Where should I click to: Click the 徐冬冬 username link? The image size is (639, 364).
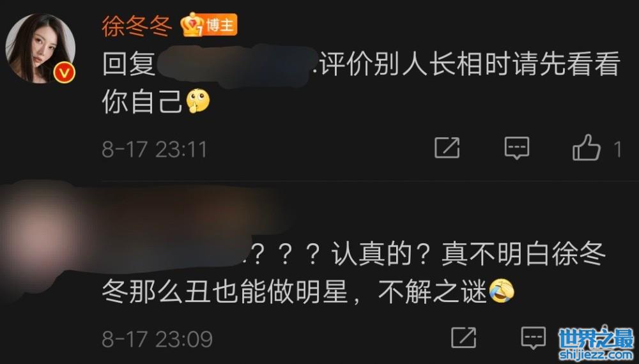click(x=137, y=26)
